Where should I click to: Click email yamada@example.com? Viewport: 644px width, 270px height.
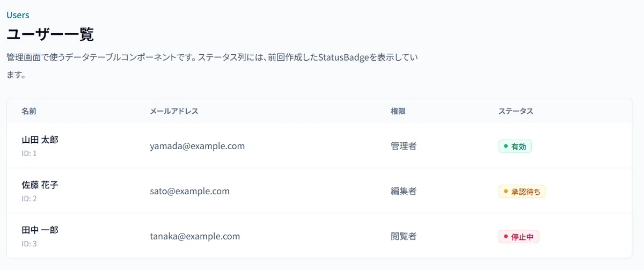197,146
